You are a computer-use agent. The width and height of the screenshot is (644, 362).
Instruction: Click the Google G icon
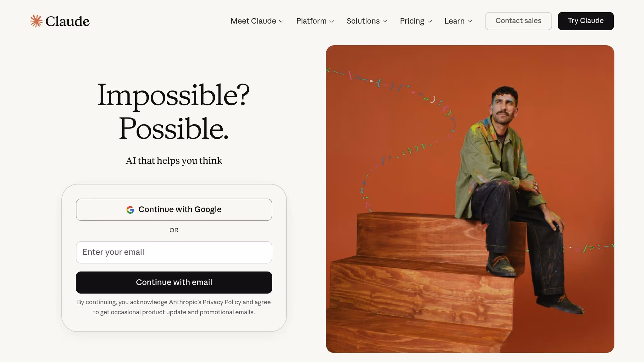(130, 210)
